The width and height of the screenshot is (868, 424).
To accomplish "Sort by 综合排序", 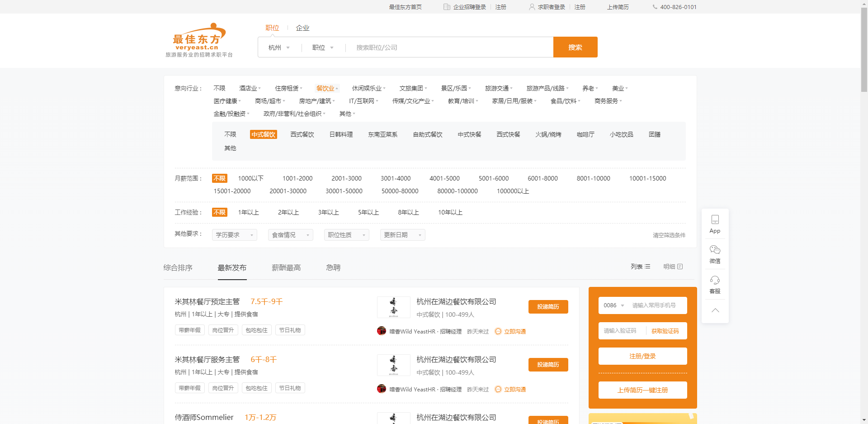I will pyautogui.click(x=178, y=267).
